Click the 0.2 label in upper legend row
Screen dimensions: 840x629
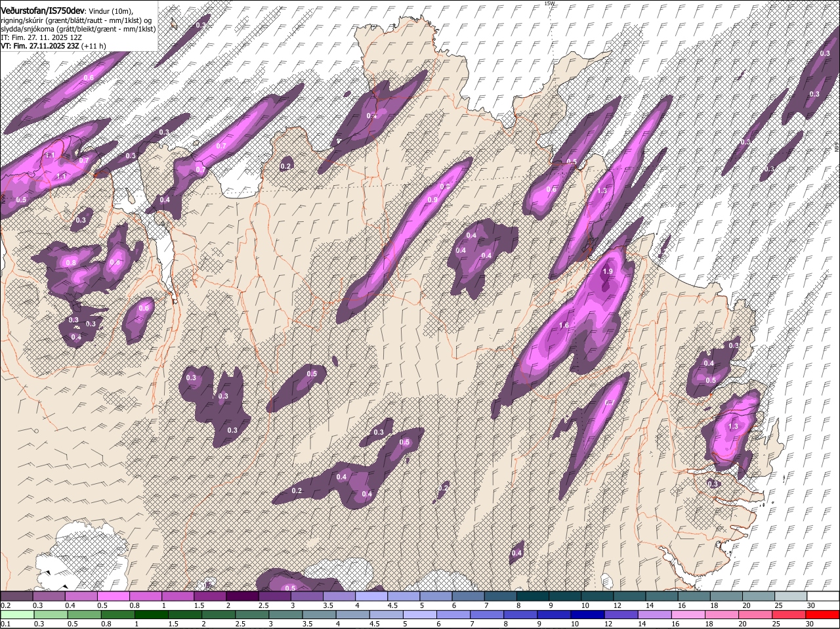click(5, 605)
